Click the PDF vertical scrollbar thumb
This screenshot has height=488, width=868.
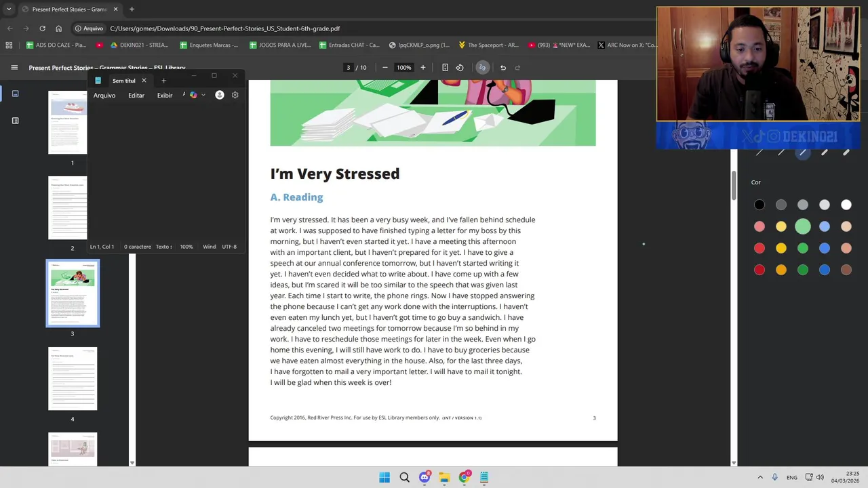pyautogui.click(x=734, y=185)
